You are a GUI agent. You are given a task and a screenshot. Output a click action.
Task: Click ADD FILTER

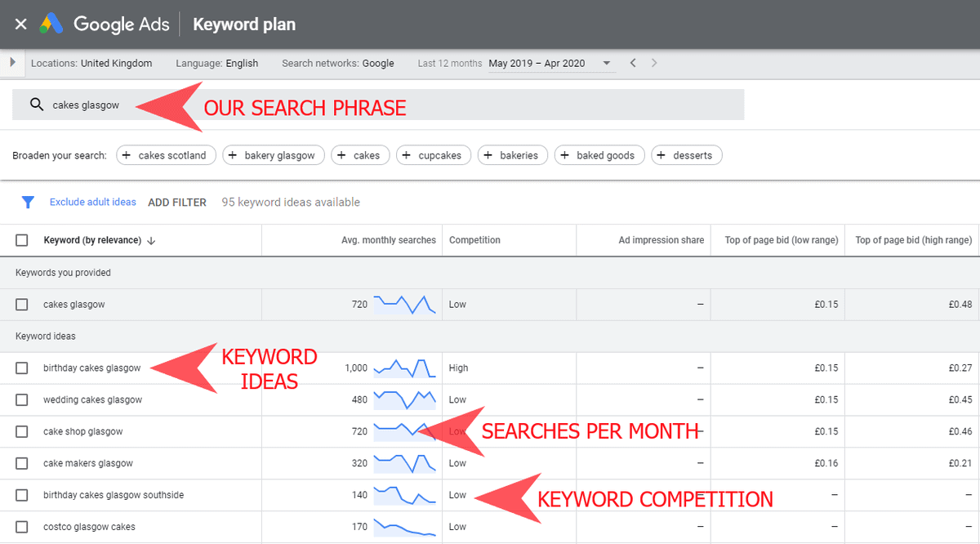tap(177, 202)
